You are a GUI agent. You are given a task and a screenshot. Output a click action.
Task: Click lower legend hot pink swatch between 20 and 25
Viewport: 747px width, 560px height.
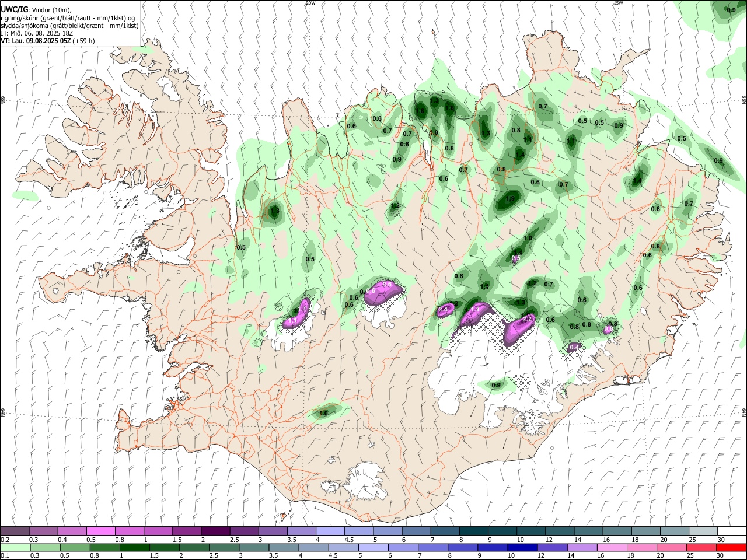(671, 547)
